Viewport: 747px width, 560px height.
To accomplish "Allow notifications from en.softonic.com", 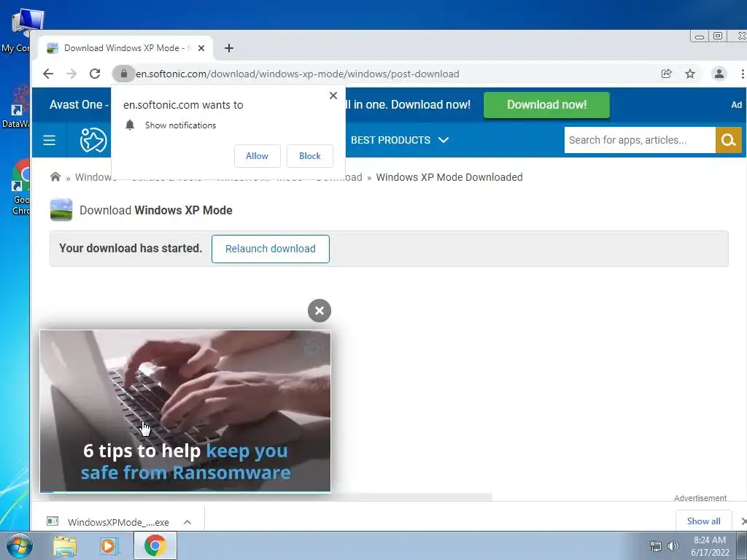I will 258,156.
